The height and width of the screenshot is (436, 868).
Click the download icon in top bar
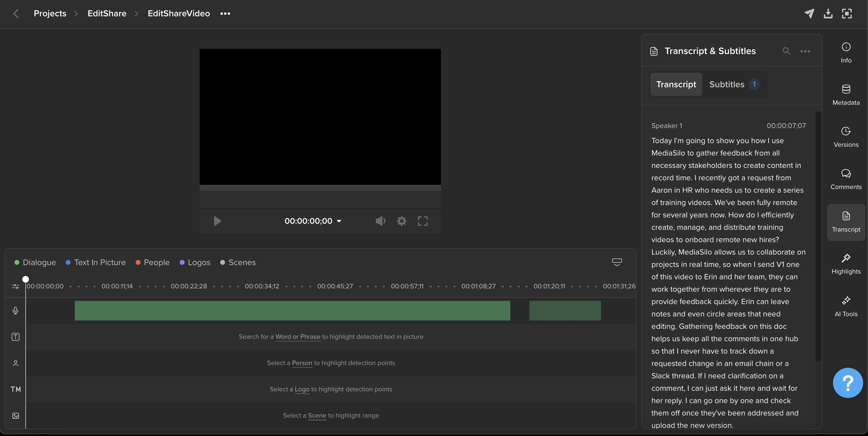(828, 14)
